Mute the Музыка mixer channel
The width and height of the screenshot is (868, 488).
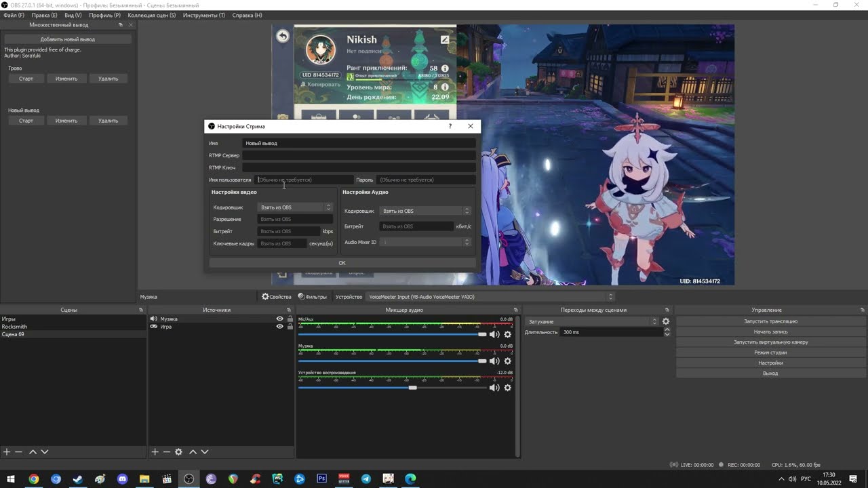click(x=494, y=361)
